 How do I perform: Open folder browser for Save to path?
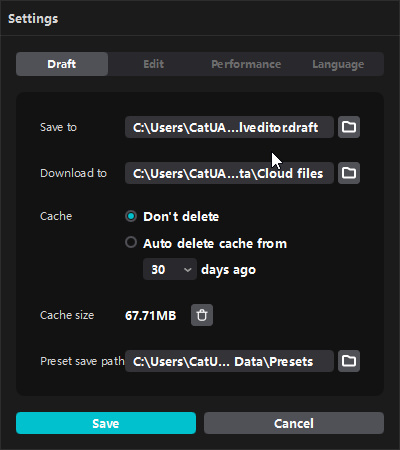(x=349, y=127)
